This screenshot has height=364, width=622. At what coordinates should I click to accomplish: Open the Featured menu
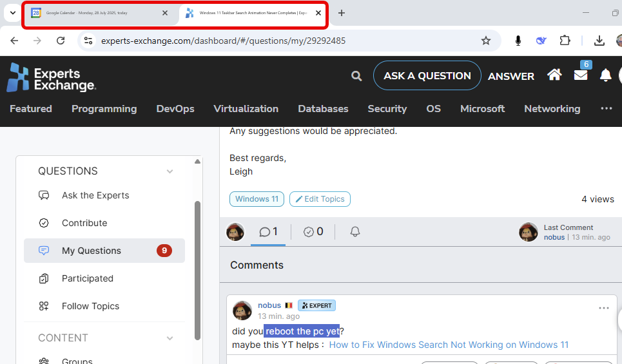click(31, 109)
